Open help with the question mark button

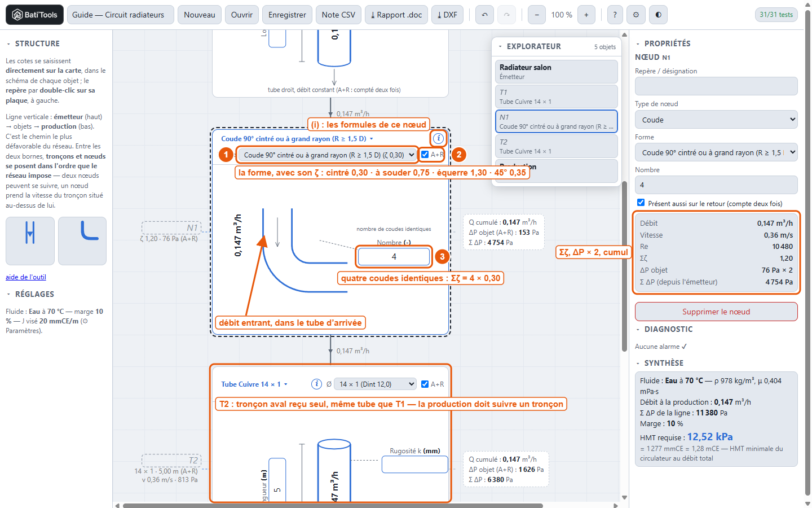615,15
